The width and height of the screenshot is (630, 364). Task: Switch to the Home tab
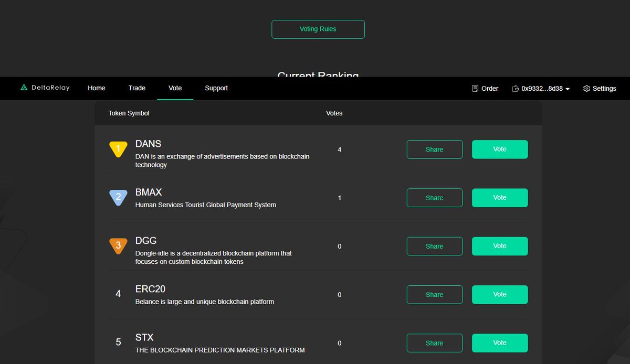point(96,88)
